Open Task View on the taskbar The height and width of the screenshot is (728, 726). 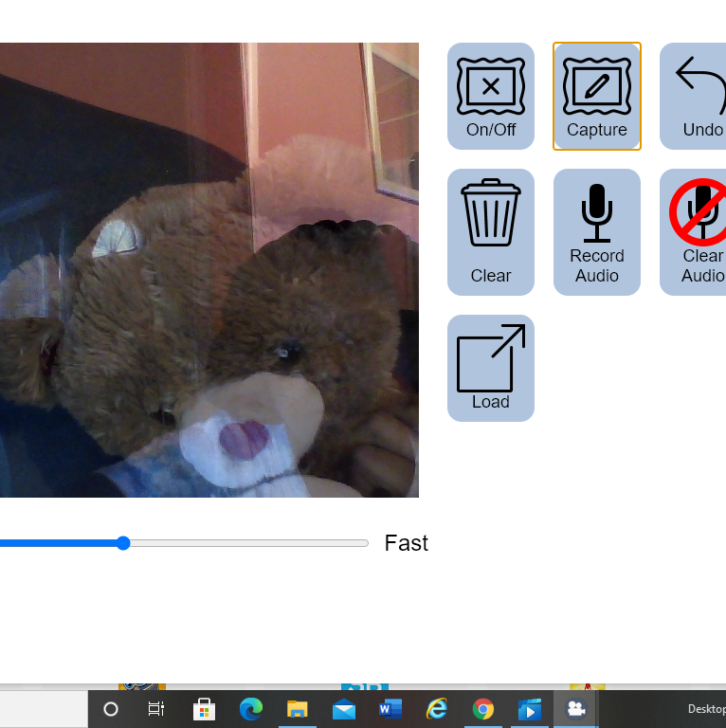[156, 709]
